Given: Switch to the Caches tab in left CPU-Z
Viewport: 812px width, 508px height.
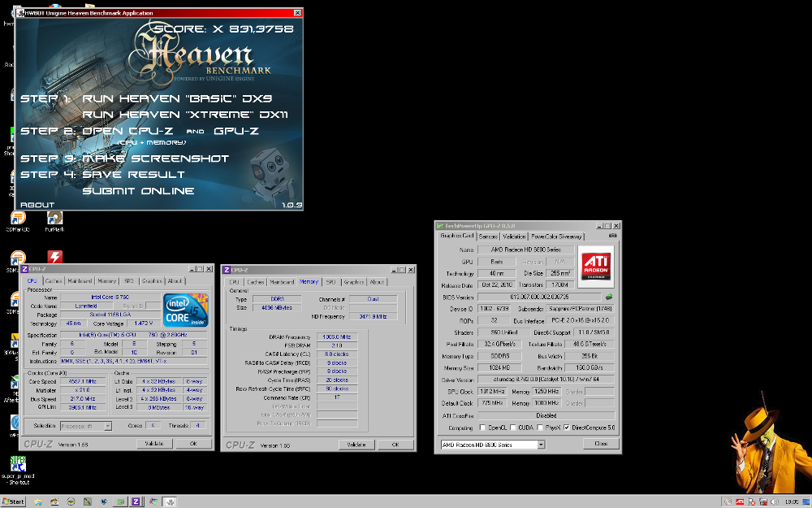Looking at the screenshot, I should (53, 281).
